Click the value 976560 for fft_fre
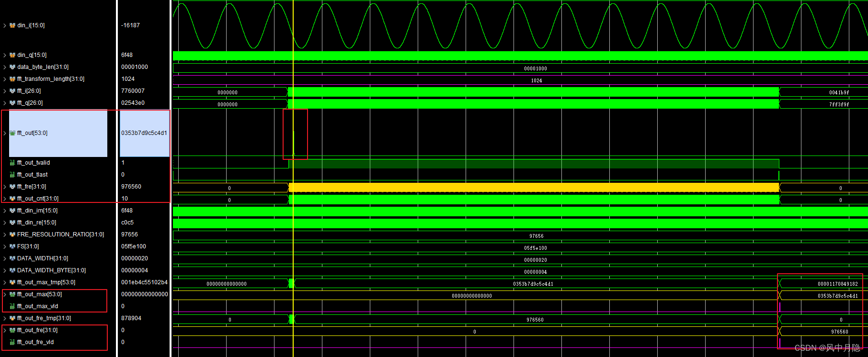This screenshot has width=868, height=357. (131, 187)
